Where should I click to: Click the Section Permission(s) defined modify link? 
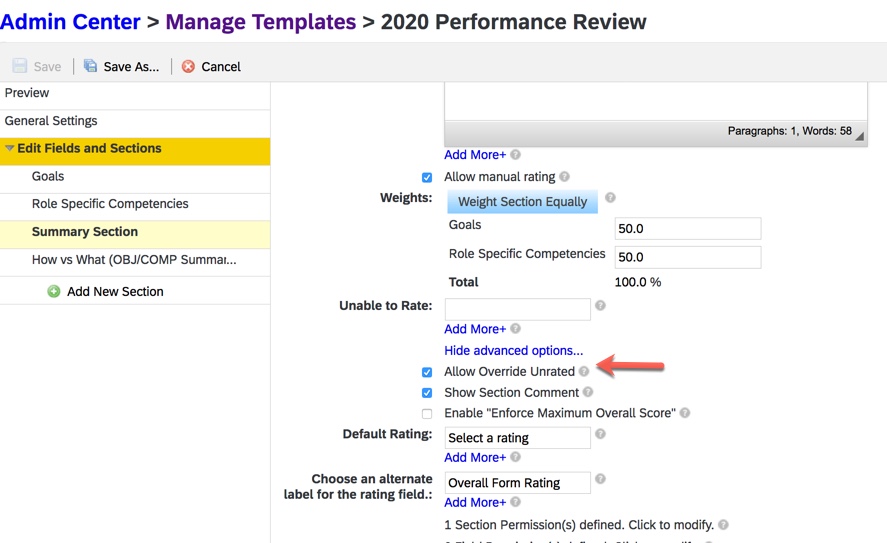pyautogui.click(x=579, y=524)
